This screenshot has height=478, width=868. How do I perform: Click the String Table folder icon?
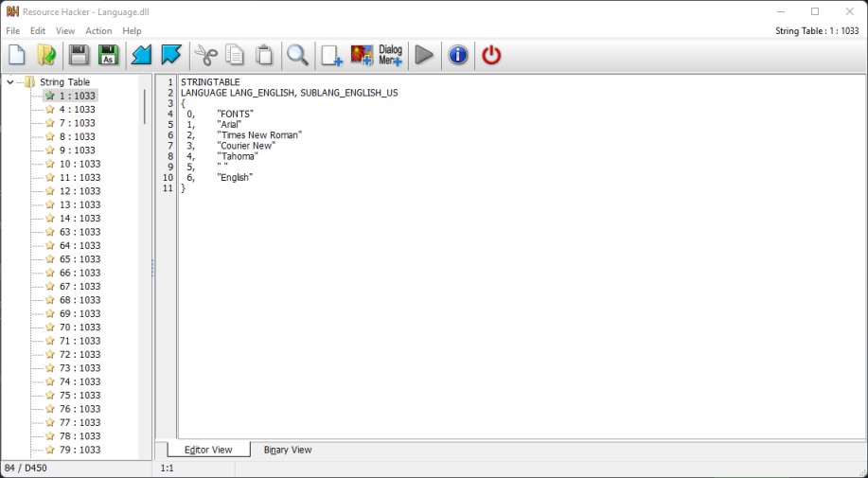[30, 82]
